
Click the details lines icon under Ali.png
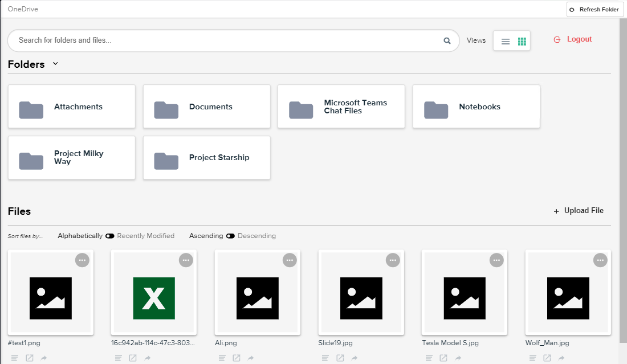click(222, 358)
